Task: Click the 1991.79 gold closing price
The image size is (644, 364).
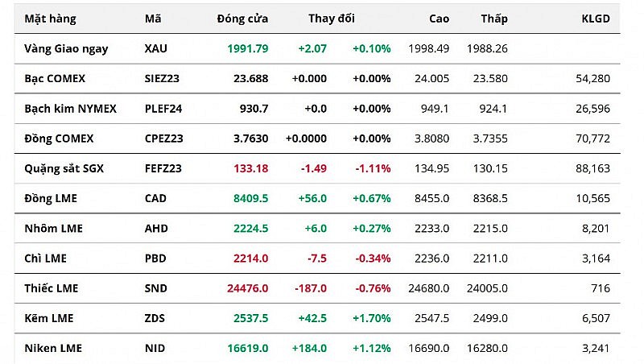Action: click(x=248, y=48)
